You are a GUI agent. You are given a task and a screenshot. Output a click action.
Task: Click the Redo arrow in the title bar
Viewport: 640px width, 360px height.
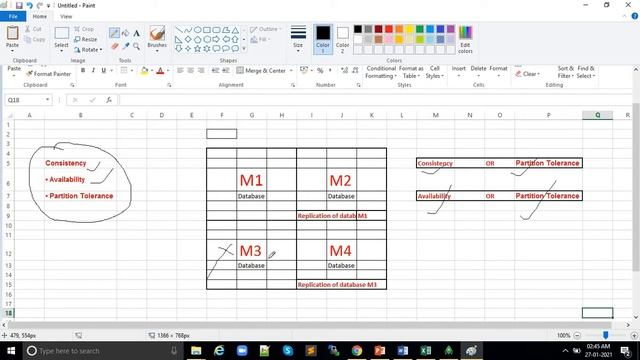[40, 6]
